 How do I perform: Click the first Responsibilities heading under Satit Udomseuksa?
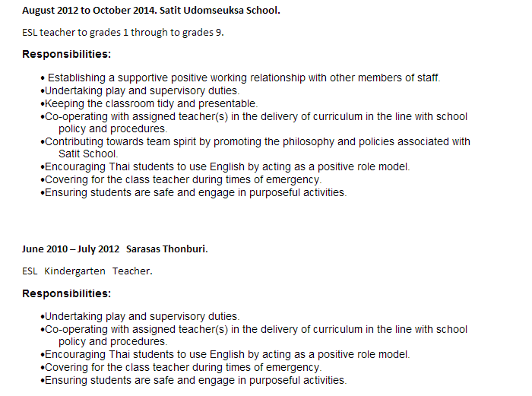67,54
